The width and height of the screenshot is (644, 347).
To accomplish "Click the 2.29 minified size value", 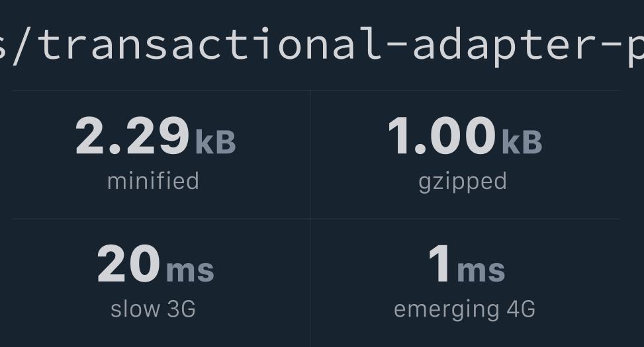I will (132, 135).
